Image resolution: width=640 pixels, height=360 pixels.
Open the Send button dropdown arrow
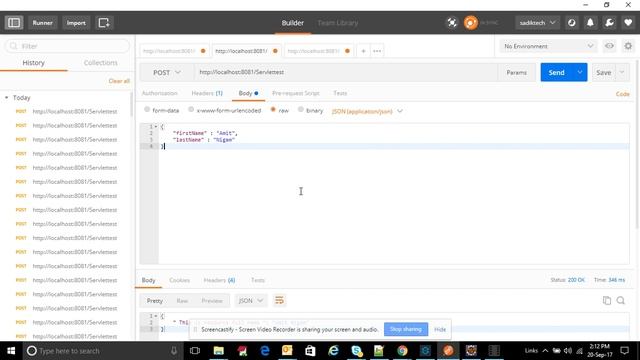click(x=580, y=72)
